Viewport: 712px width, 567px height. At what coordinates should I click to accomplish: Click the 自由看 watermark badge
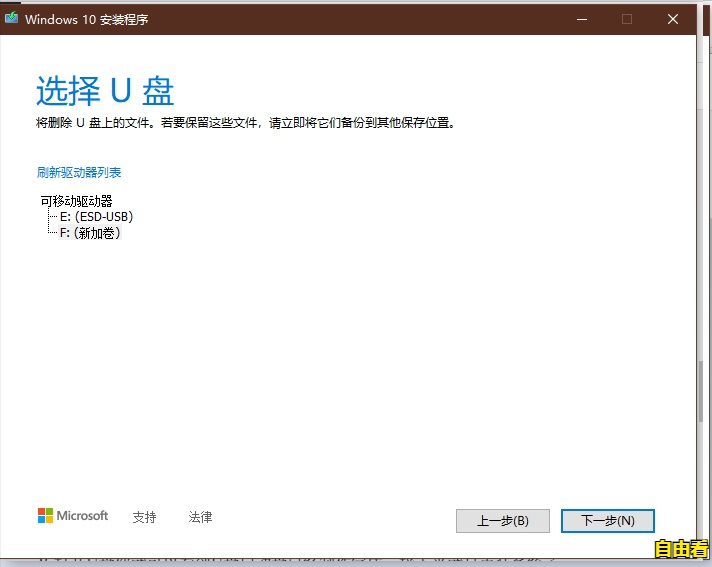682,548
